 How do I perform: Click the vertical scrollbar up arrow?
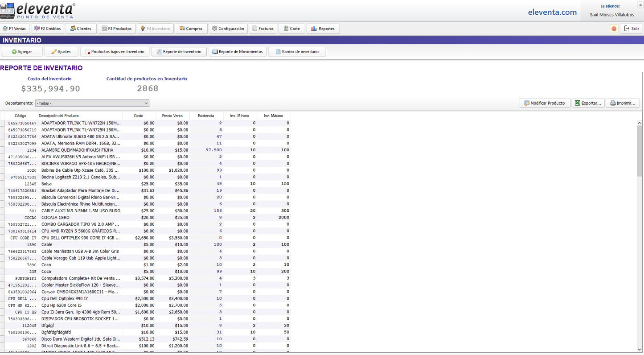640,123
